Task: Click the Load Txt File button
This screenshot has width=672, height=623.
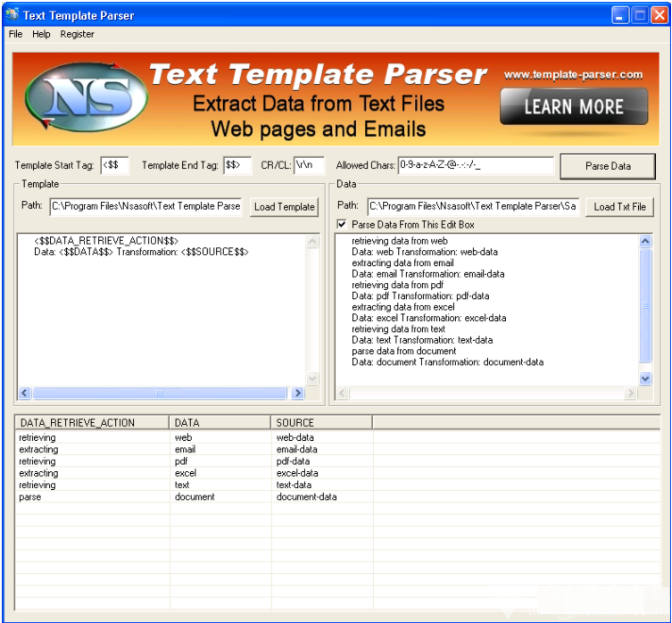Action: 619,207
